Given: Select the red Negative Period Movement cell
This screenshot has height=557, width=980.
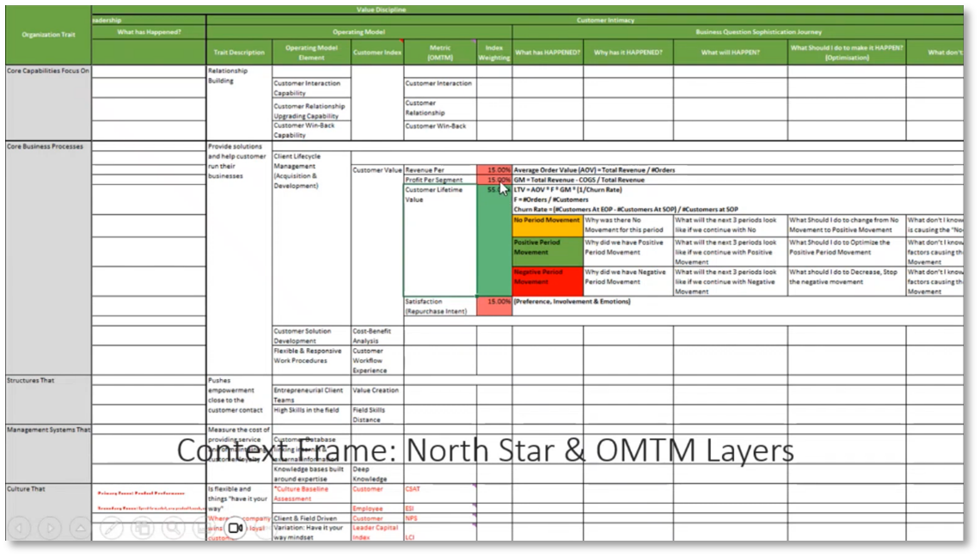Looking at the screenshot, I should 547,279.
